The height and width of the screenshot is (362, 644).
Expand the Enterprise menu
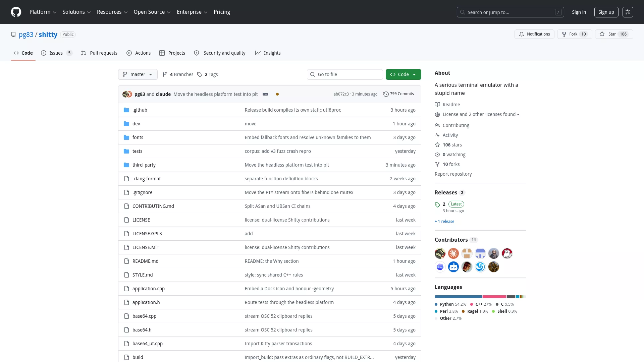[192, 12]
